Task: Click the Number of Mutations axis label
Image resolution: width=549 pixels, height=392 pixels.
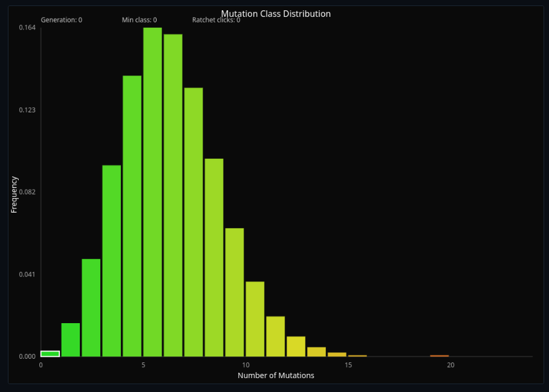Action: 276,375
